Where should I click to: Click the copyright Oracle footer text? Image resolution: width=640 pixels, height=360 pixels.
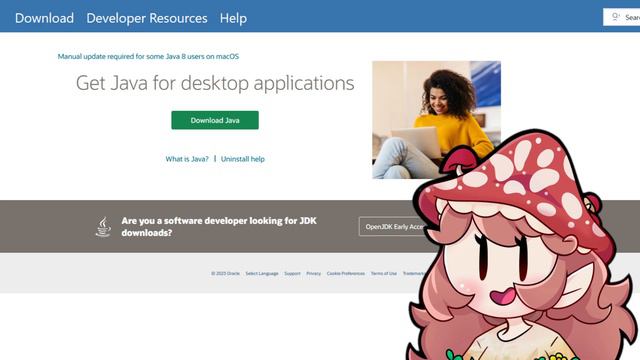[x=225, y=273]
